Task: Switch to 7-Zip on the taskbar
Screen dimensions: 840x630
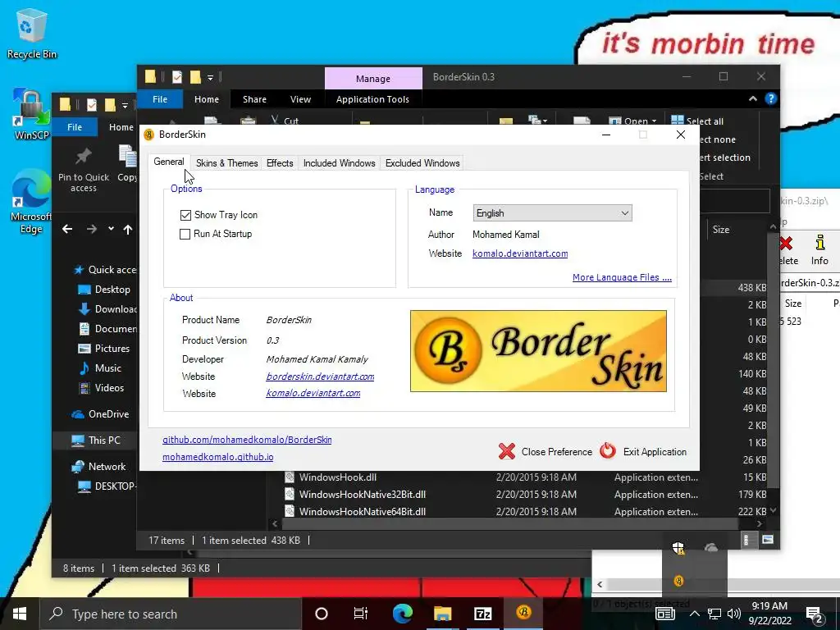Action: pyautogui.click(x=482, y=614)
